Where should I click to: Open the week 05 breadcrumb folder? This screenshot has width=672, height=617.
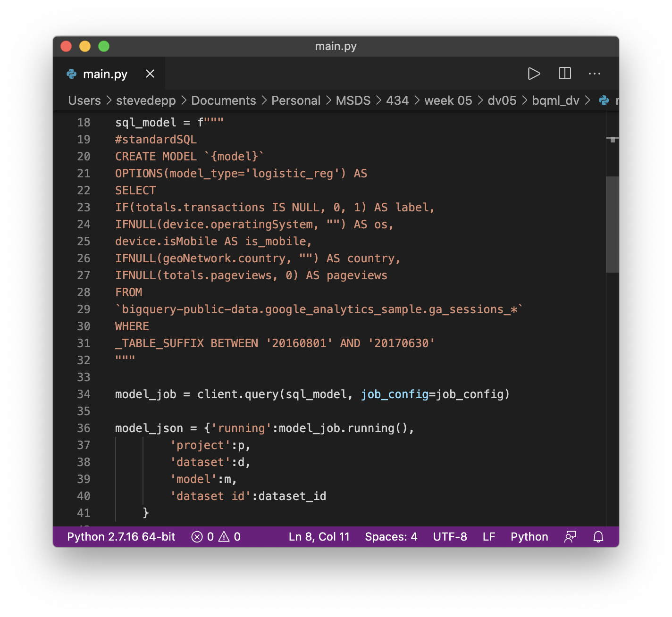pyautogui.click(x=448, y=100)
